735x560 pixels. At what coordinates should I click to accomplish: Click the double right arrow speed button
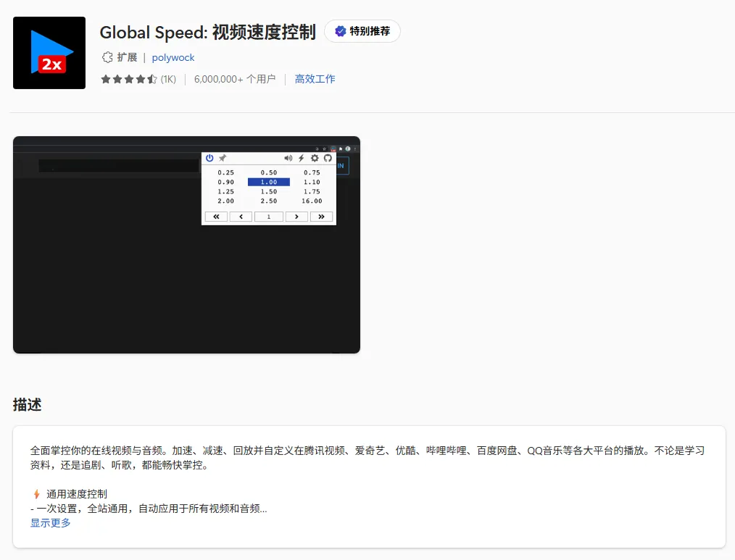click(322, 217)
